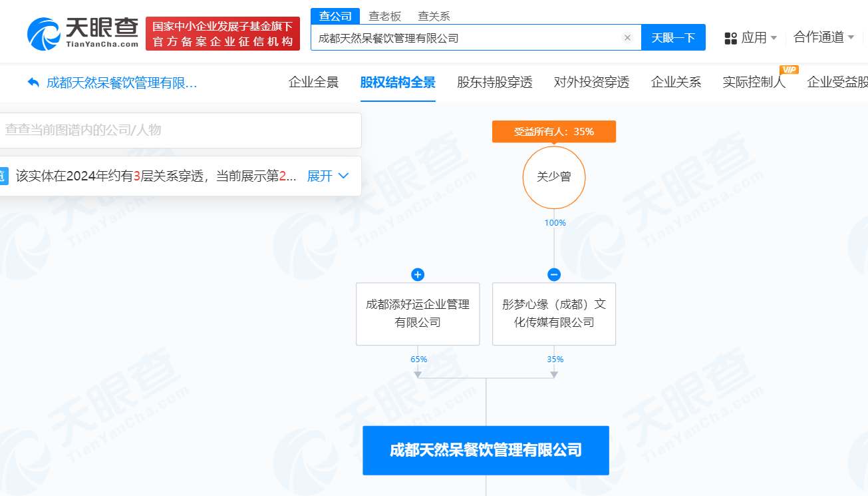
Task: Open the 企业受益股 tab
Action: point(837,83)
